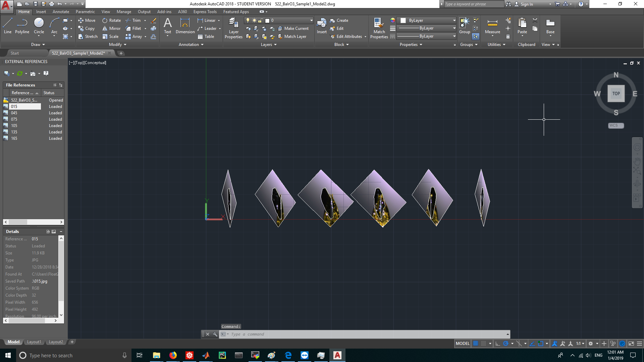Select the Polyline tool
644x362 pixels.
click(22, 26)
